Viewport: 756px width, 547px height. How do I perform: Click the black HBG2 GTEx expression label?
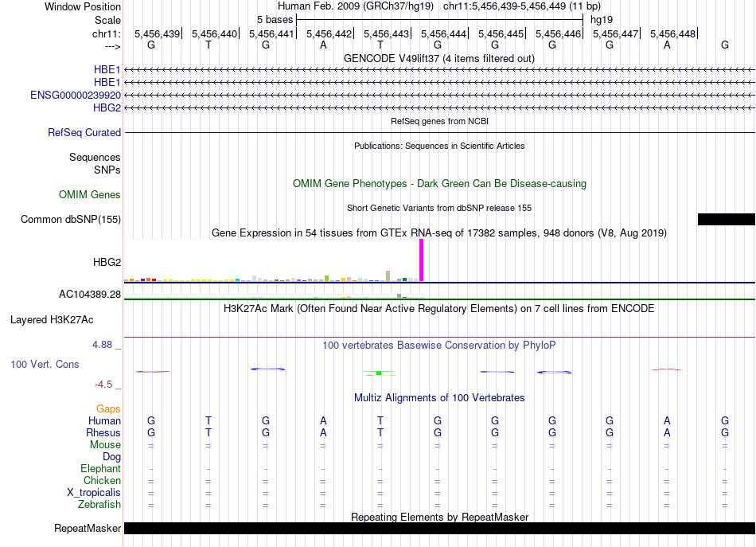pyautogui.click(x=107, y=262)
